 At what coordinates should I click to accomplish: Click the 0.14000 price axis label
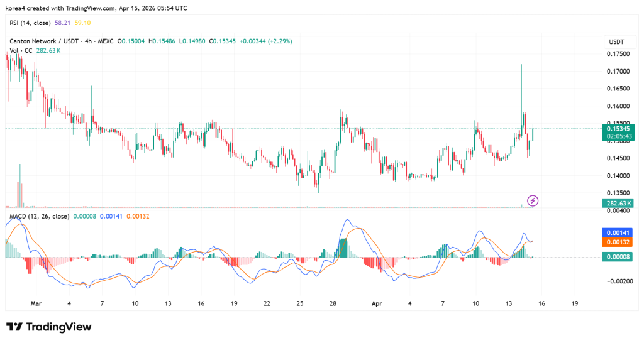[x=618, y=176]
